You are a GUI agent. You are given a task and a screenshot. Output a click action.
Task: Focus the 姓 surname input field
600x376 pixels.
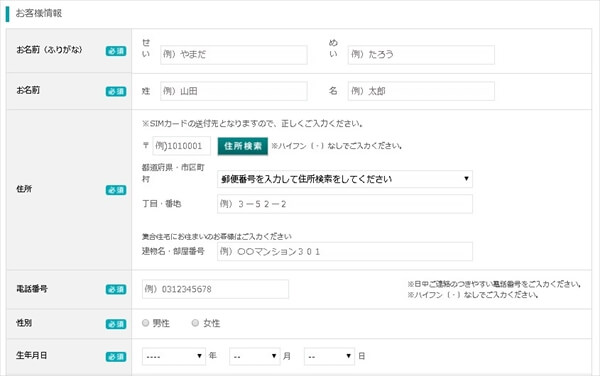[x=233, y=91]
